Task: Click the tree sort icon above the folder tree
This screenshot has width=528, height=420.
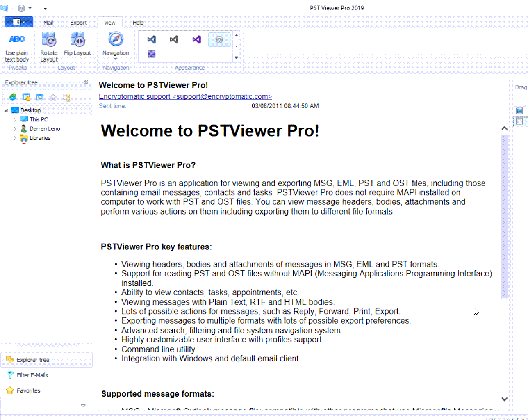Action: pyautogui.click(x=66, y=97)
